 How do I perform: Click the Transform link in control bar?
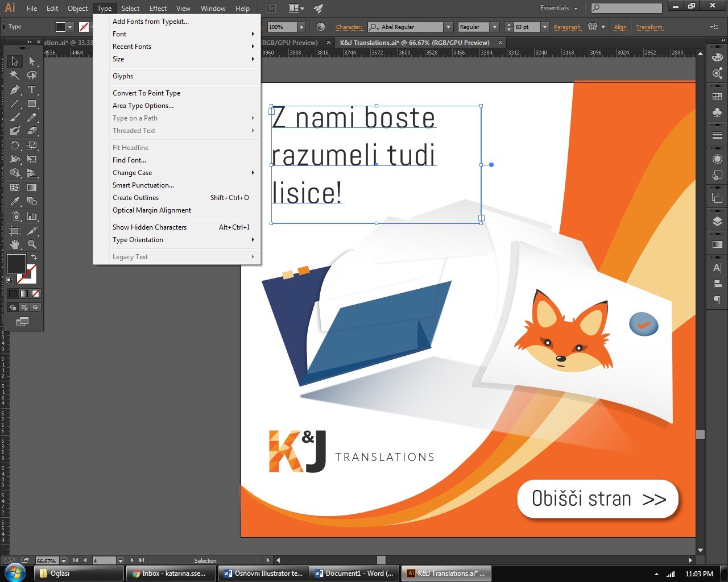click(649, 27)
